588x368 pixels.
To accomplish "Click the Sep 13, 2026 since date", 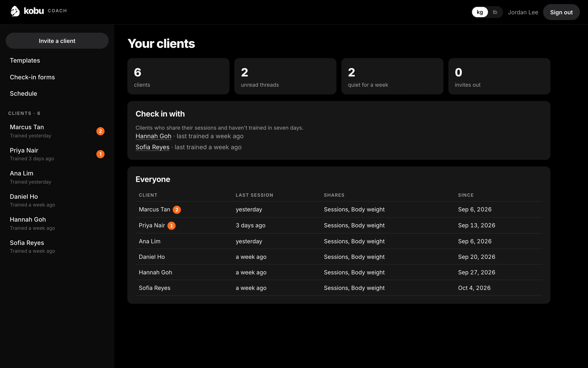I will pos(477,225).
